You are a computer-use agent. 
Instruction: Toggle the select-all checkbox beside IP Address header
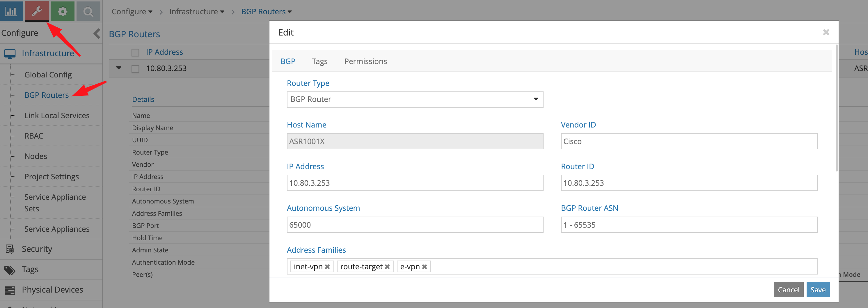coord(135,53)
